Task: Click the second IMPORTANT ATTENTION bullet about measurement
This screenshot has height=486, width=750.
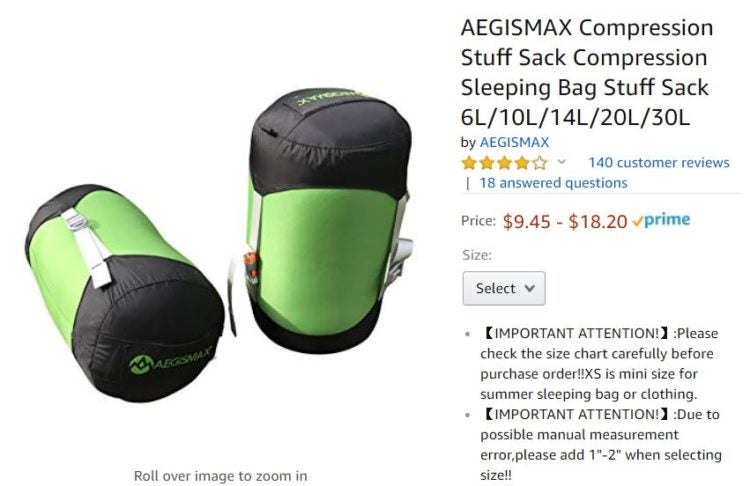Action: tap(601, 444)
